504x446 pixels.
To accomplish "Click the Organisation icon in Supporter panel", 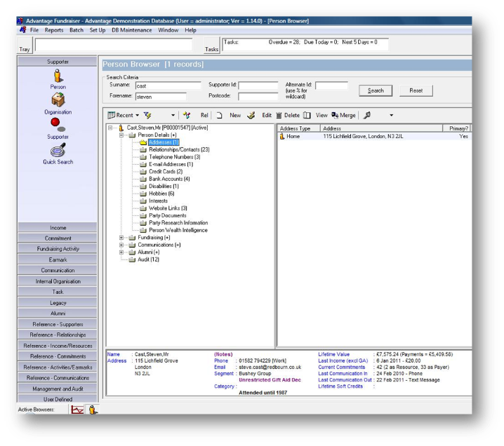I will point(58,100).
